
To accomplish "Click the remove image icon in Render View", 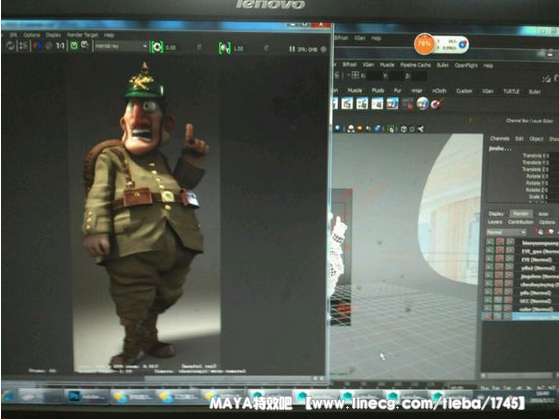I will 85,45.
